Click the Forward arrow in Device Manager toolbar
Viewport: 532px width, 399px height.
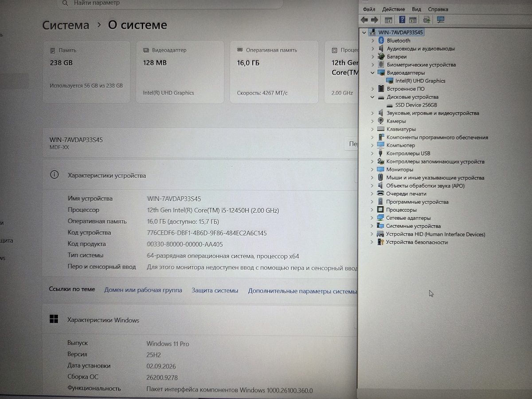click(x=375, y=20)
